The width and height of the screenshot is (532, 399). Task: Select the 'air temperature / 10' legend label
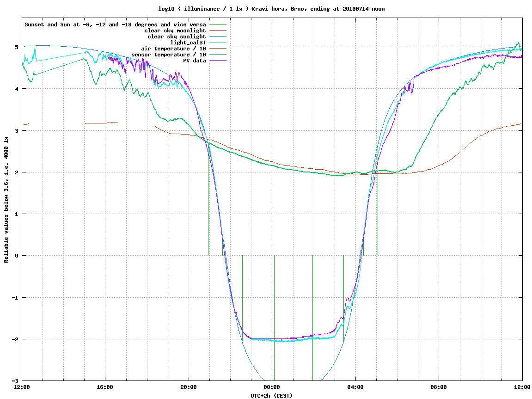point(173,49)
